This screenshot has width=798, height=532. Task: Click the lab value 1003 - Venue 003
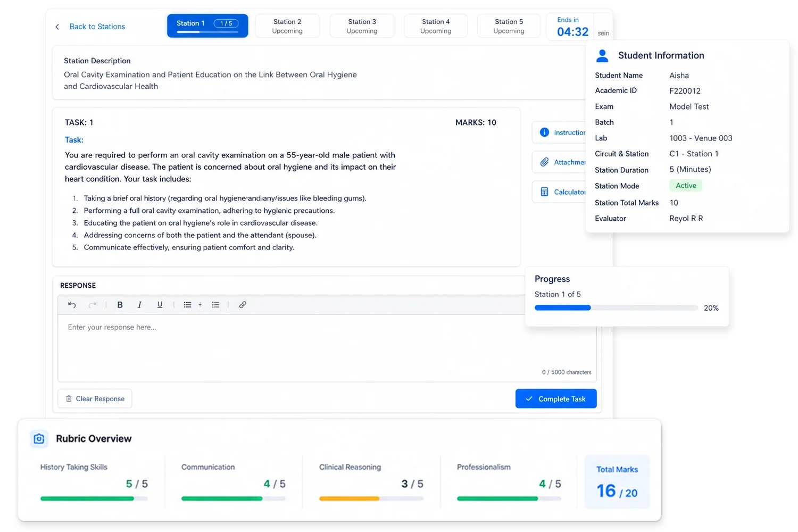pyautogui.click(x=701, y=138)
